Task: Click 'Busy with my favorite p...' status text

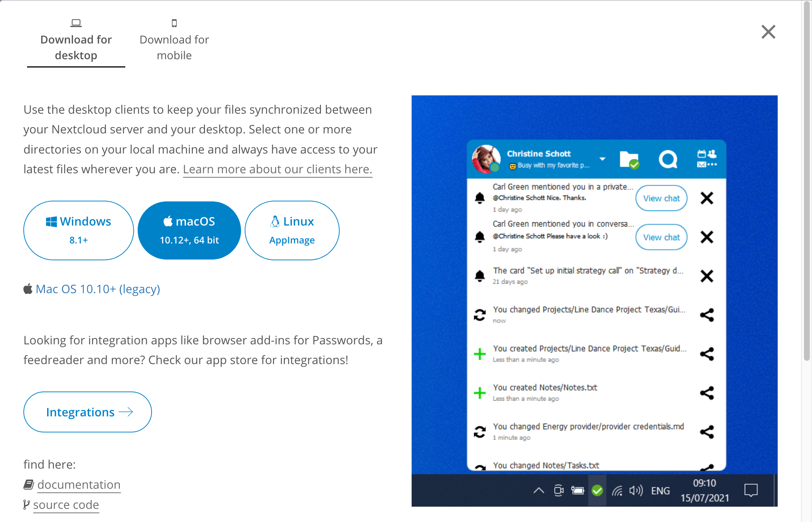Action: tap(553, 165)
